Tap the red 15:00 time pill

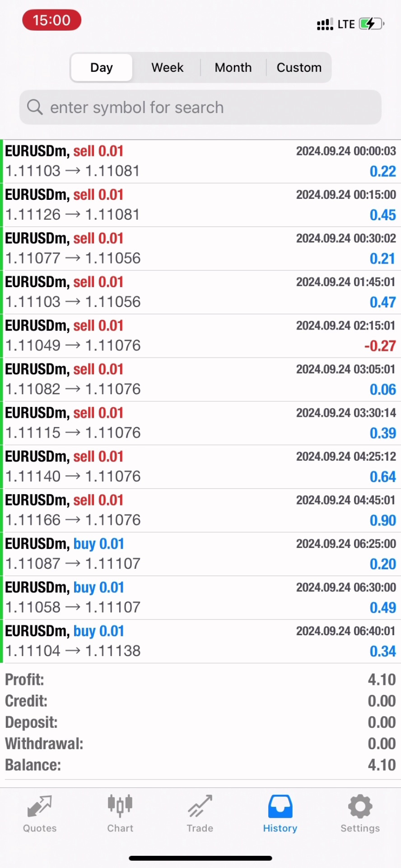tap(52, 21)
